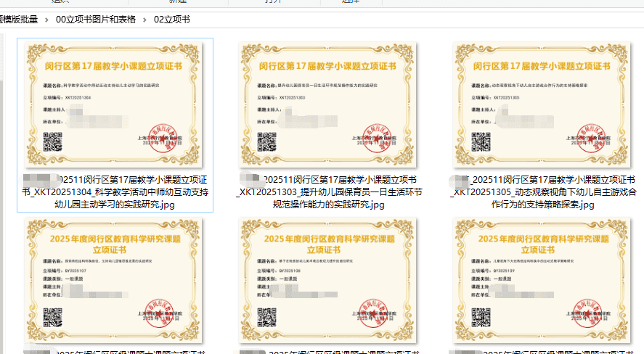Click the QR code on QY2025107 certificate

53,318
